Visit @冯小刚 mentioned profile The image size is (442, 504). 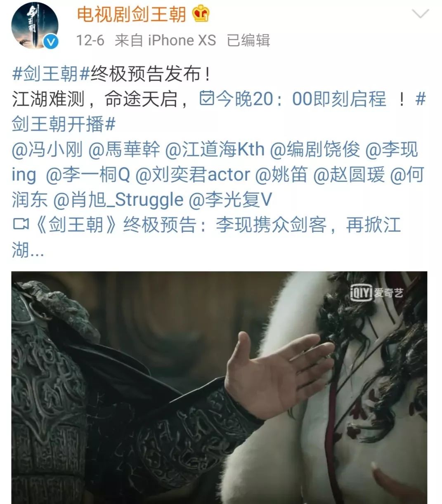click(x=47, y=149)
